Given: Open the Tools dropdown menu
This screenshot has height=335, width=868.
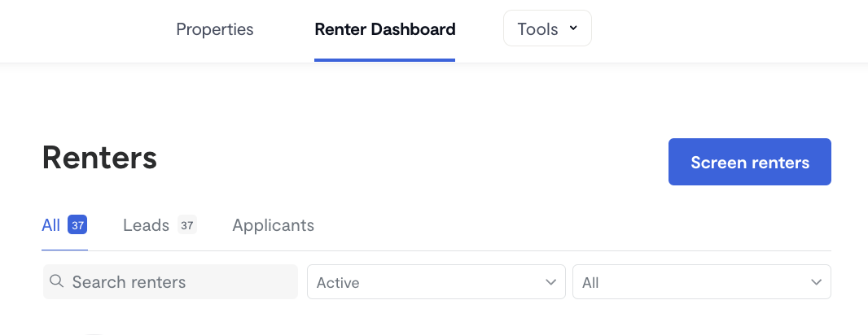Looking at the screenshot, I should 547,28.
